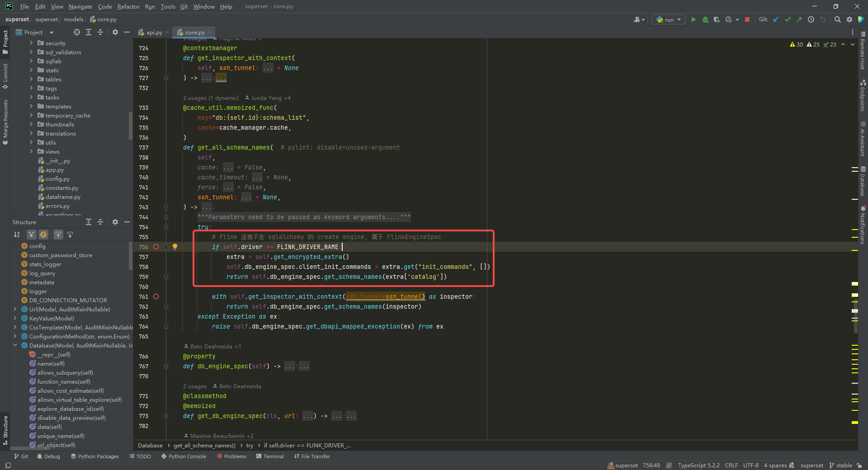Commit changes with the green checkmark Git icon
This screenshot has height=470, width=868.
(788, 19)
